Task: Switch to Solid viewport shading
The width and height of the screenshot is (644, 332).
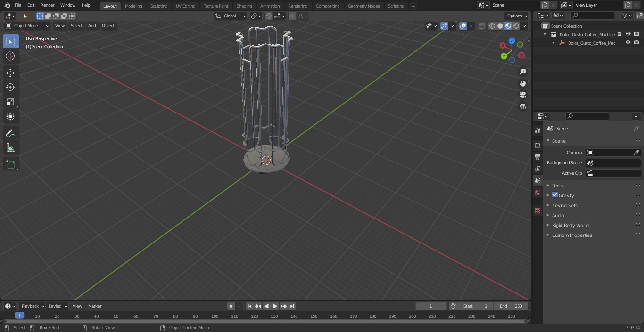Action: coord(500,26)
